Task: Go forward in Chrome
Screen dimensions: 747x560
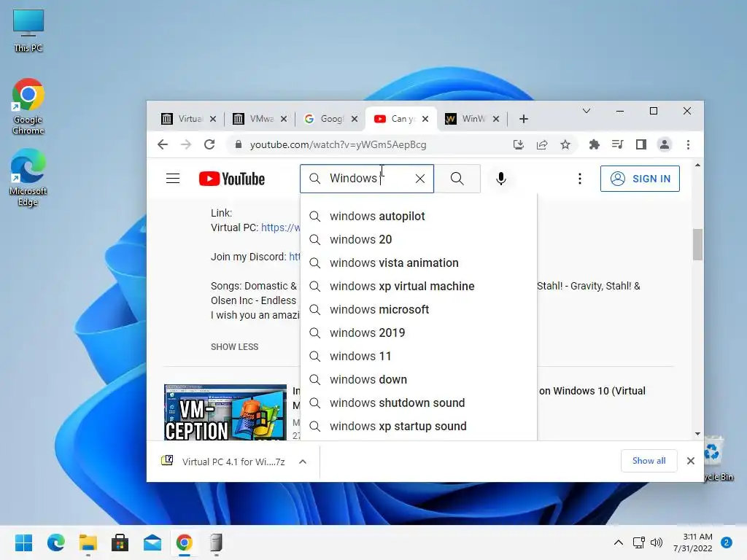Action: (x=186, y=144)
